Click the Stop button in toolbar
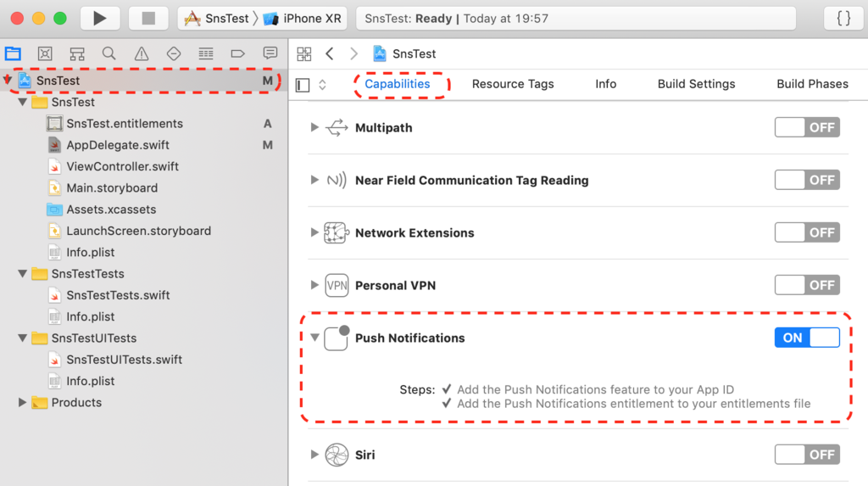The width and height of the screenshot is (868, 486). click(x=148, y=19)
